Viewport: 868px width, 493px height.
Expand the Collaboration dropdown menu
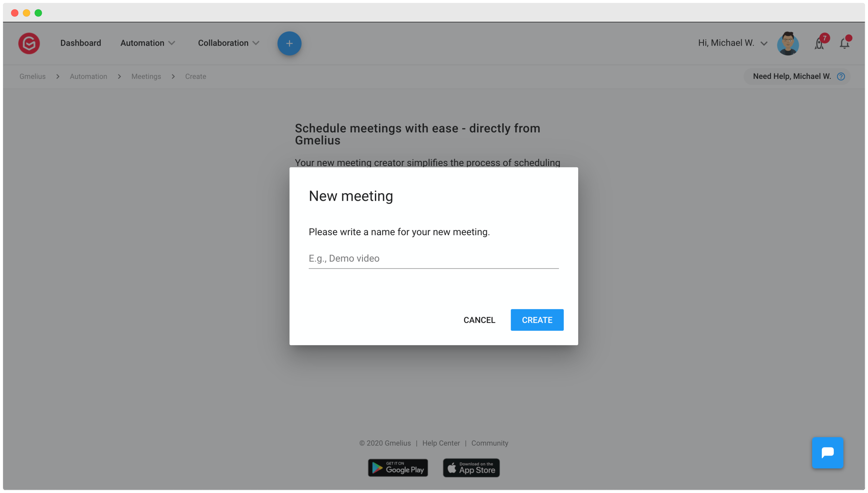pyautogui.click(x=229, y=43)
